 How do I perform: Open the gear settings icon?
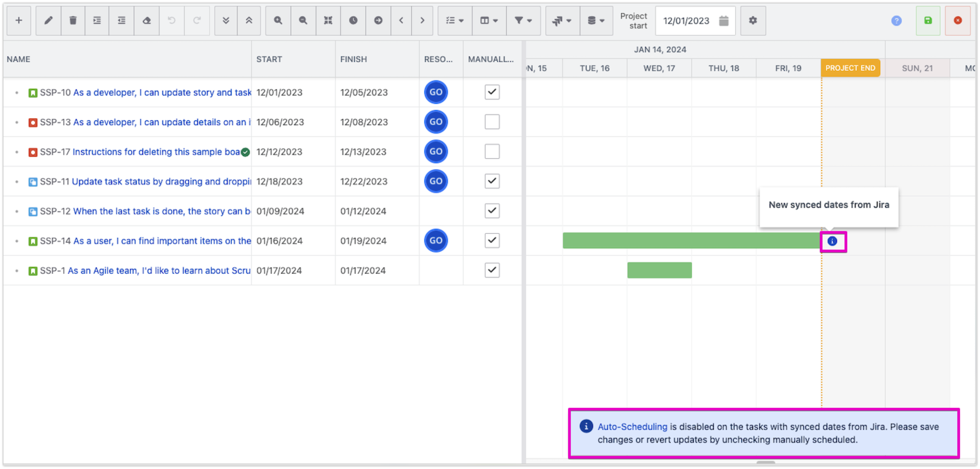753,21
